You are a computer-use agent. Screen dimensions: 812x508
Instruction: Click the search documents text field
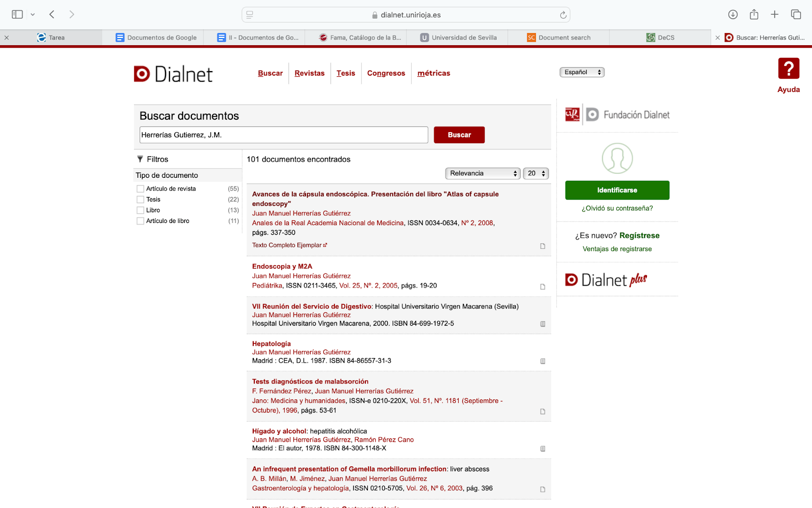284,135
